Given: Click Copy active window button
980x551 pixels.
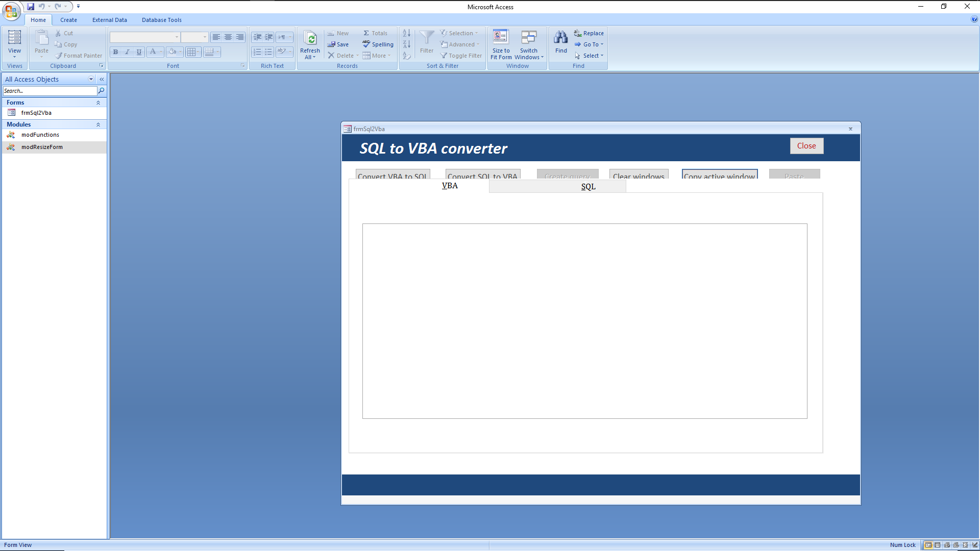Looking at the screenshot, I should pyautogui.click(x=720, y=174).
